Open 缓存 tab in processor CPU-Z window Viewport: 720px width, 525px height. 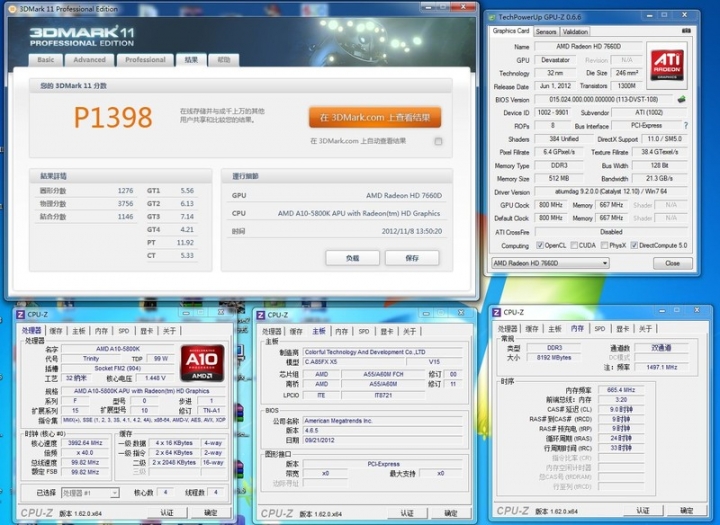tap(56, 331)
